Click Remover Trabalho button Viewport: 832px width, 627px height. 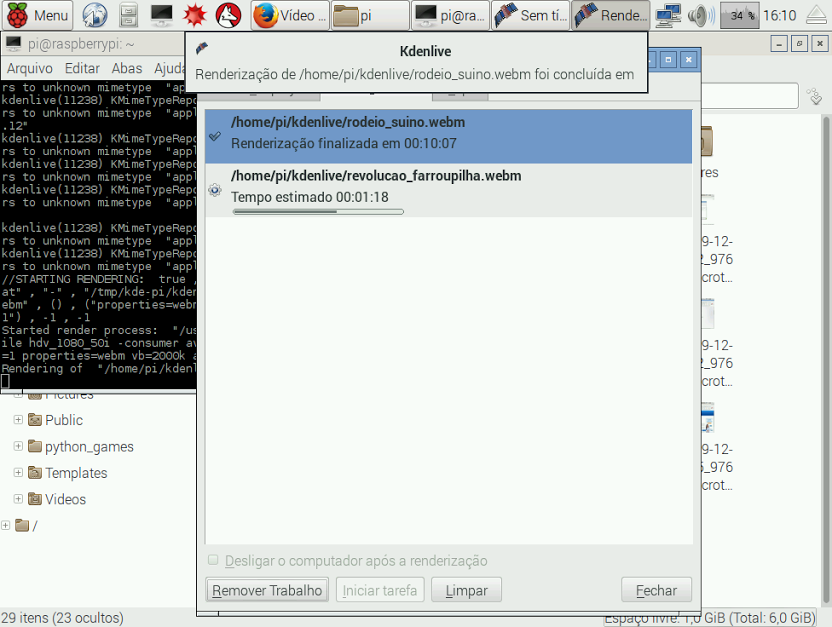point(267,590)
